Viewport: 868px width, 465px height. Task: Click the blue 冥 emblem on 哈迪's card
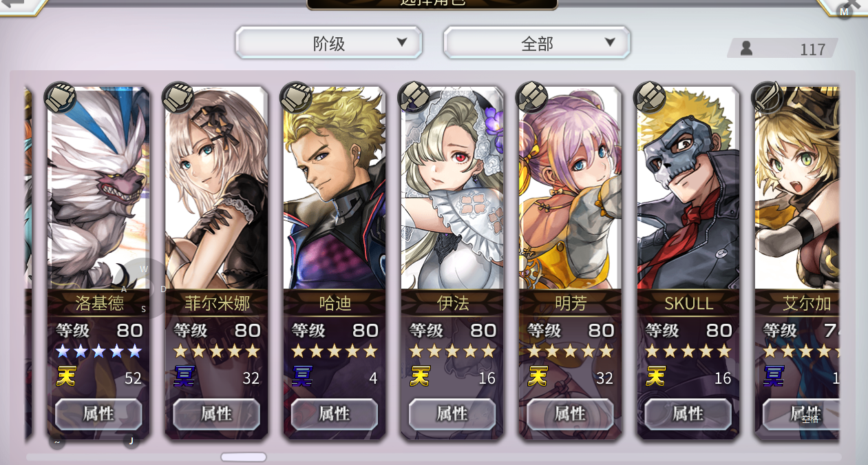[x=302, y=377]
